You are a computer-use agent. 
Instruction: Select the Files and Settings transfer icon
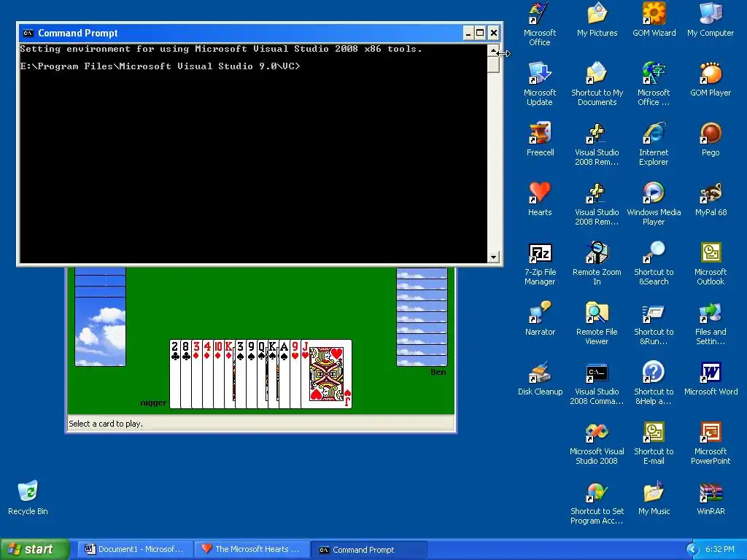(x=711, y=323)
